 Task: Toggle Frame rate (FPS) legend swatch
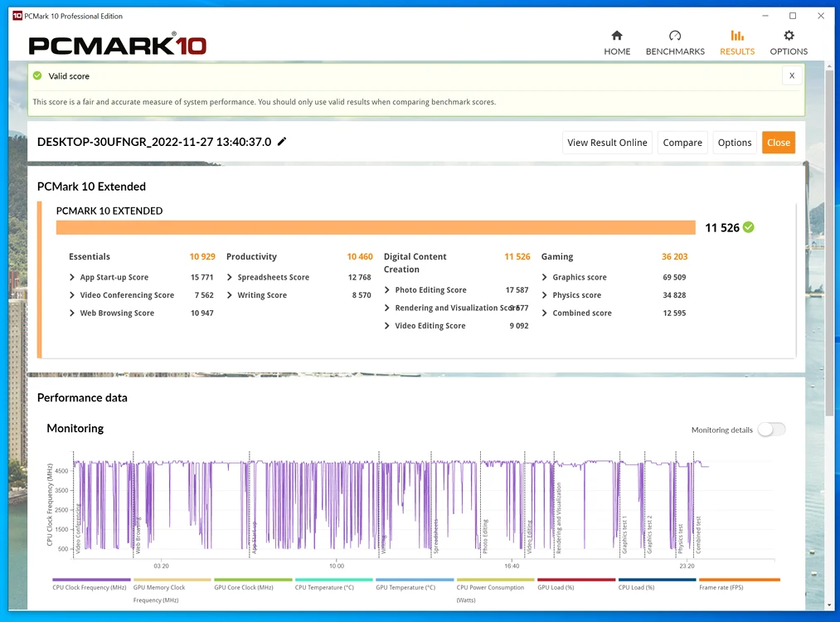tap(740, 580)
